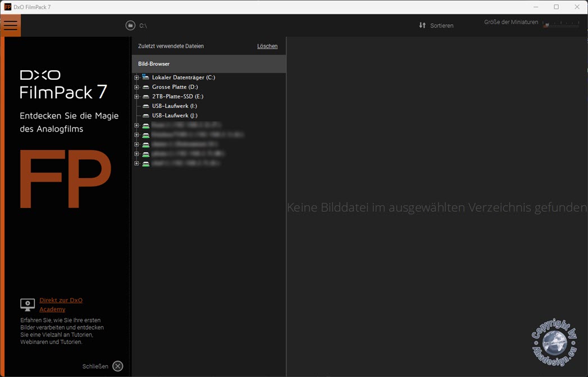Expand the first blurred network drive node
588x377 pixels.
tap(136, 125)
